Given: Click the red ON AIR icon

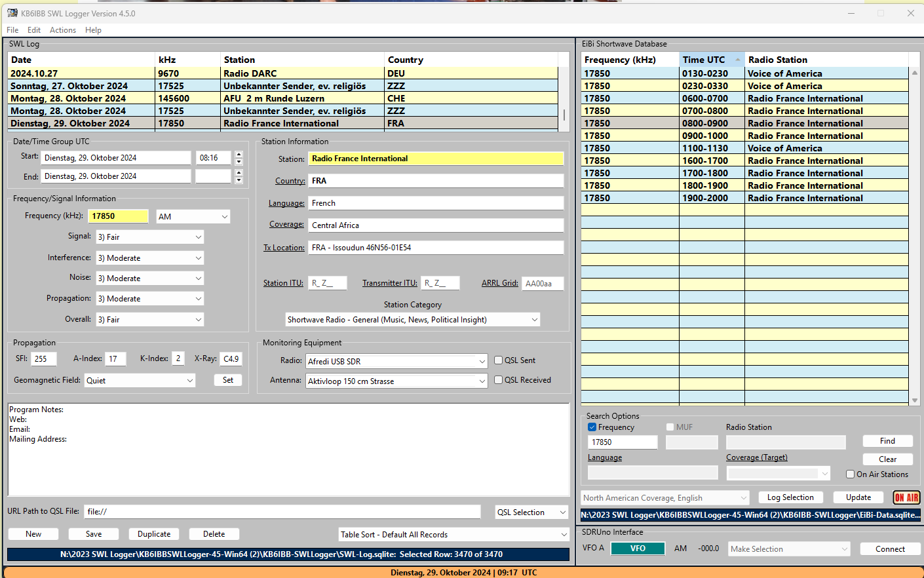Looking at the screenshot, I should [906, 497].
